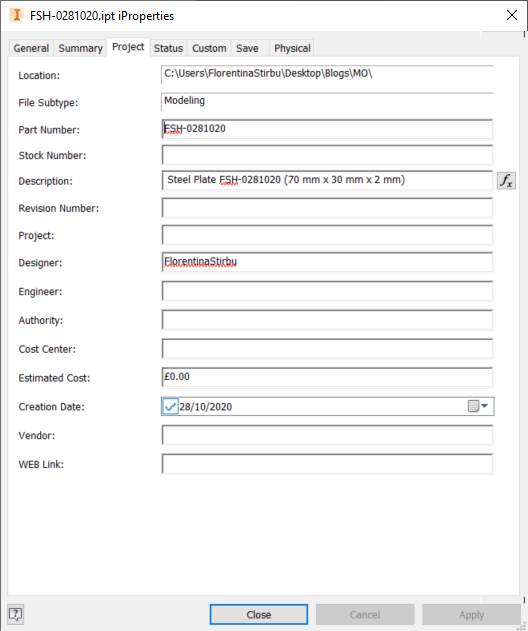Image resolution: width=528 pixels, height=631 pixels.
Task: Close the iProperties dialog with X
Action: pos(512,15)
